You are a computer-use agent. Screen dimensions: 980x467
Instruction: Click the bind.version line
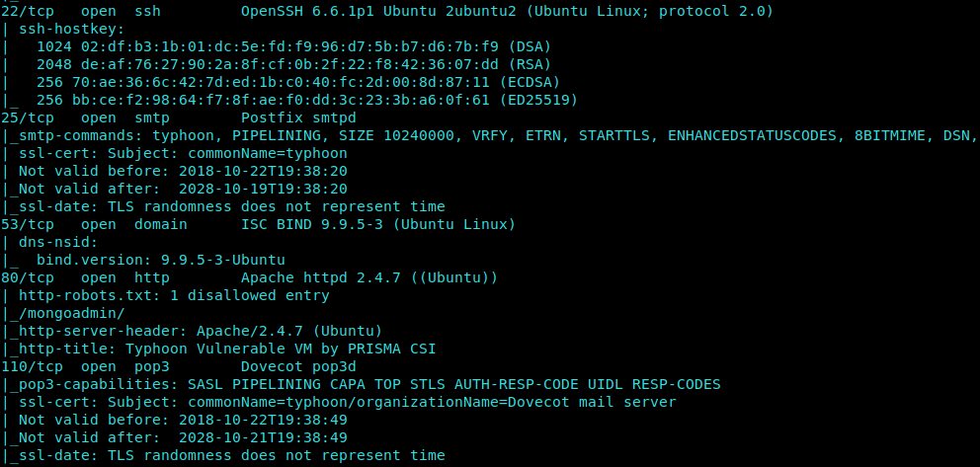(x=161, y=260)
